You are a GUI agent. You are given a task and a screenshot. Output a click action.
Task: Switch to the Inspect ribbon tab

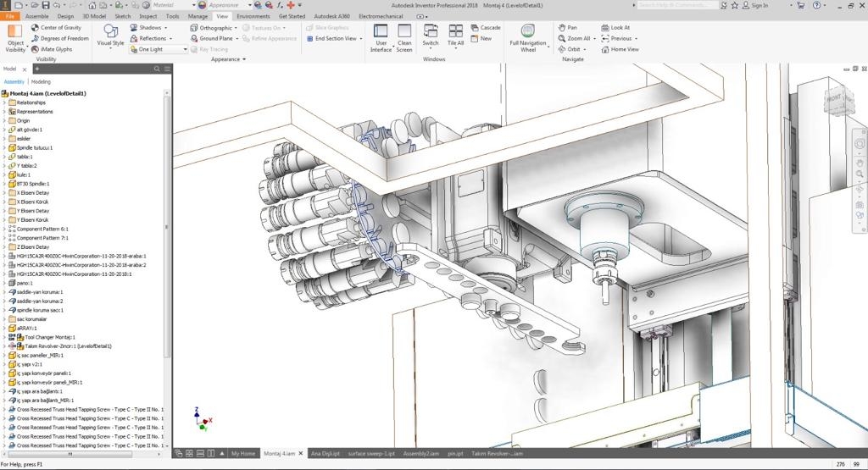click(x=147, y=16)
